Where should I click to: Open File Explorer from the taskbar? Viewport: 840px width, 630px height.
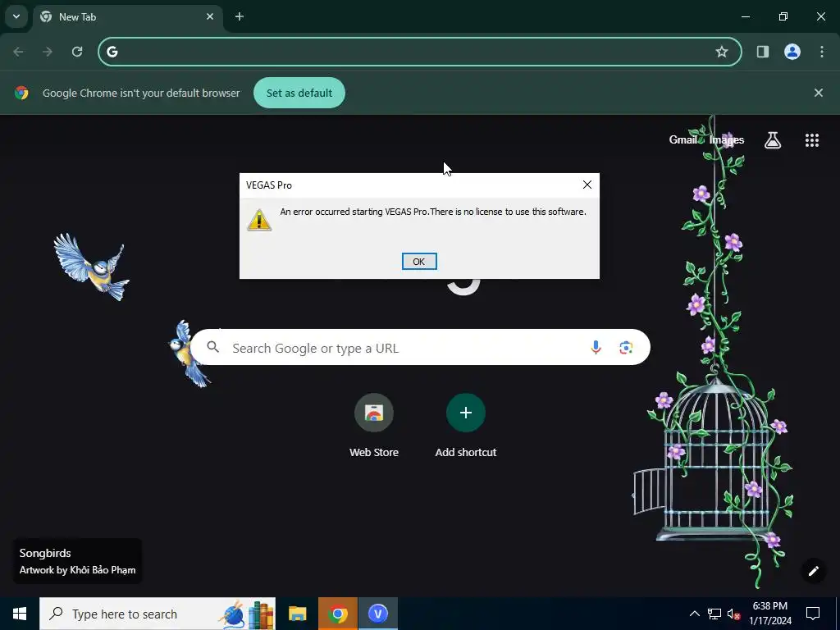click(297, 614)
